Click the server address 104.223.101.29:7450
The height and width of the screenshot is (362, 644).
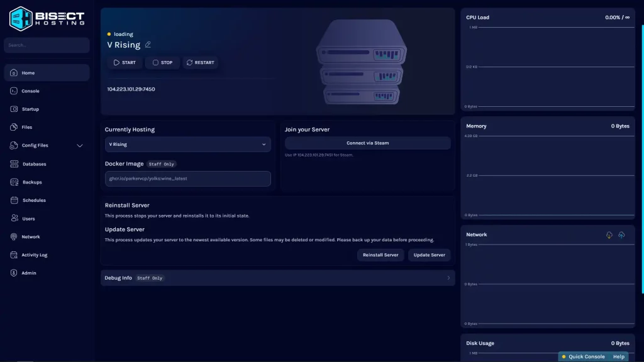pos(131,89)
